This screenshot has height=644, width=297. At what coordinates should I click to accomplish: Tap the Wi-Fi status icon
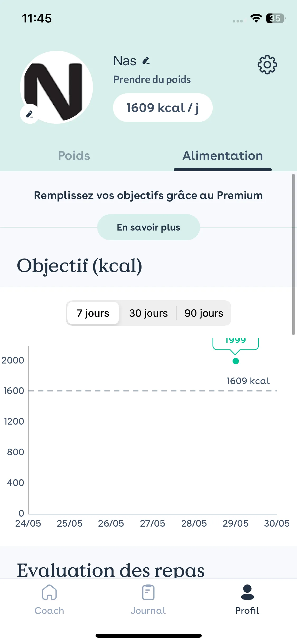pos(256,18)
